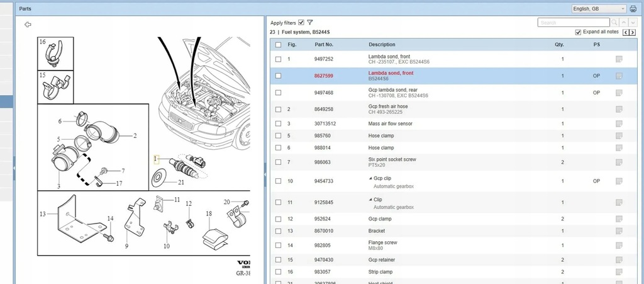Sort by PS column header
Screen dimensions: 644x284
(596, 45)
